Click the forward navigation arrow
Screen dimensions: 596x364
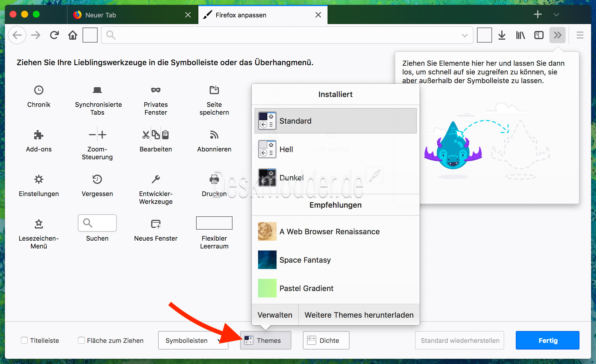[36, 35]
